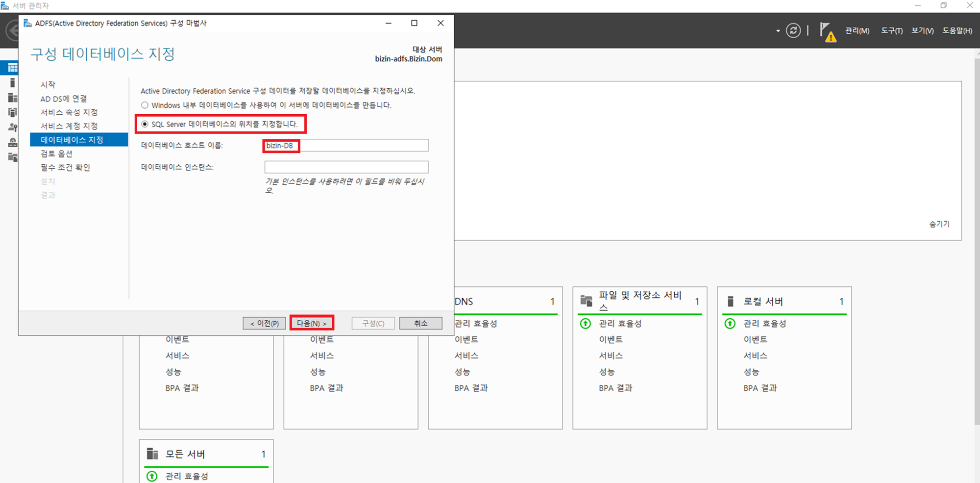Open the 검토 옵션 step
Screen dimensions: 980x483
pos(56,153)
